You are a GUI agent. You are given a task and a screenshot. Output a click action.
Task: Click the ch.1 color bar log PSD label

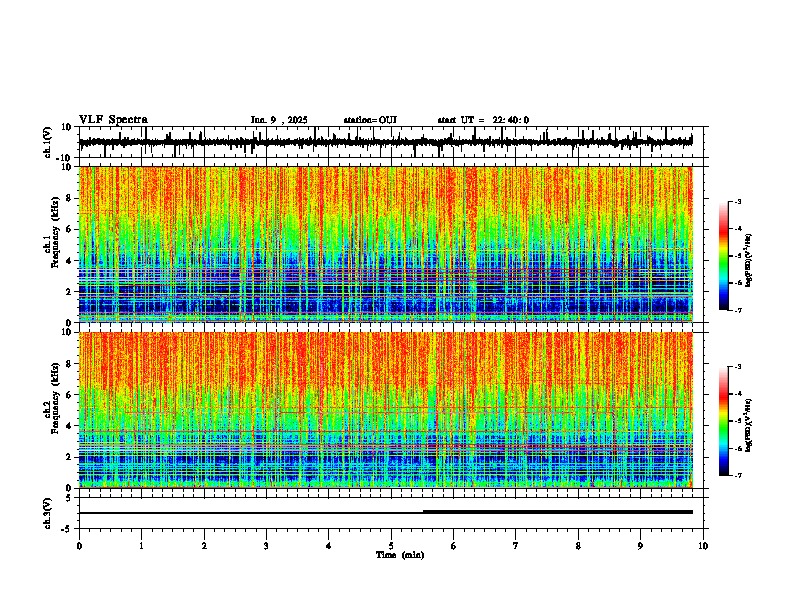click(749, 261)
